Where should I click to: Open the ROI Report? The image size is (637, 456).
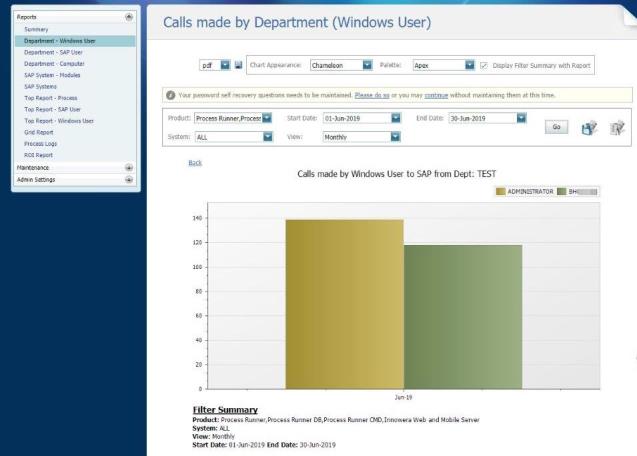click(38, 155)
